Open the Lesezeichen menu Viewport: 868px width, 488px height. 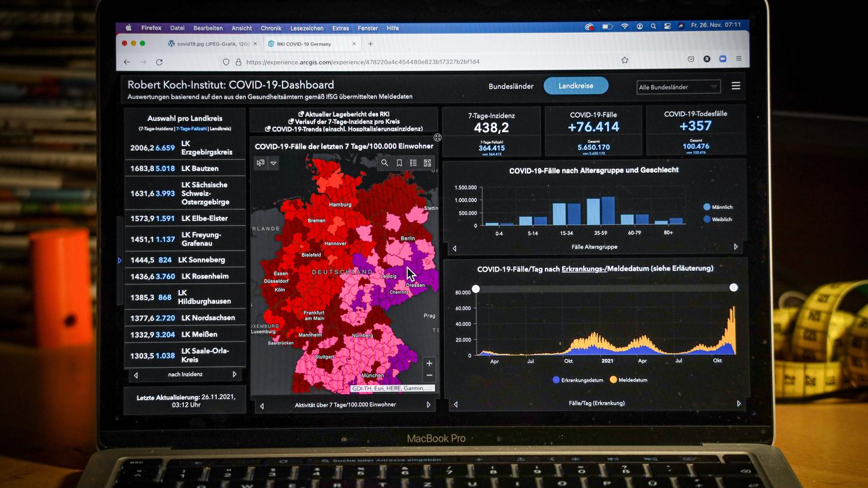click(x=307, y=28)
